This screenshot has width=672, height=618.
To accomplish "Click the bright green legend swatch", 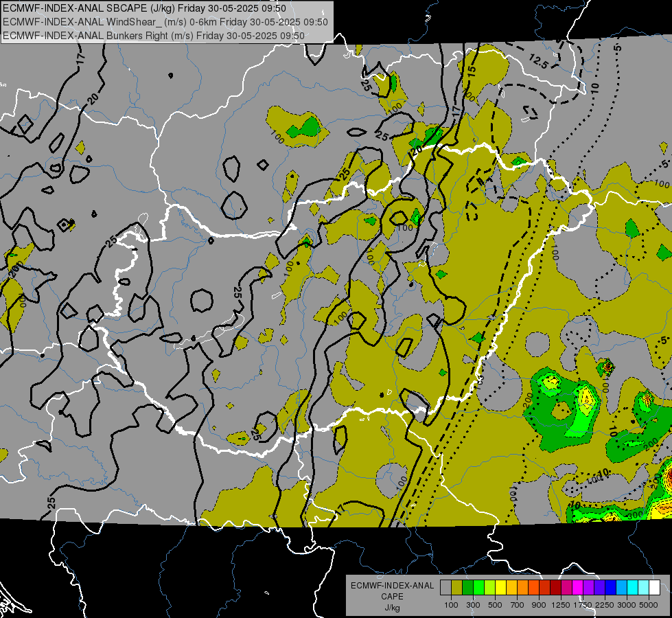I will 478,587.
